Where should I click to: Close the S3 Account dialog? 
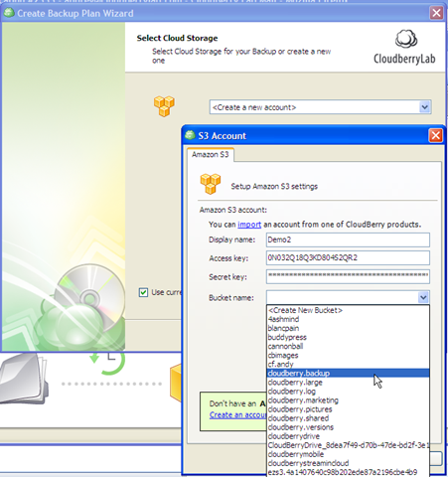[436, 135]
